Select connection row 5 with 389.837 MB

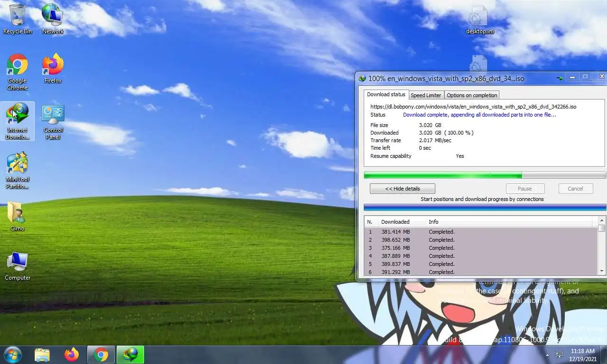[481, 264]
